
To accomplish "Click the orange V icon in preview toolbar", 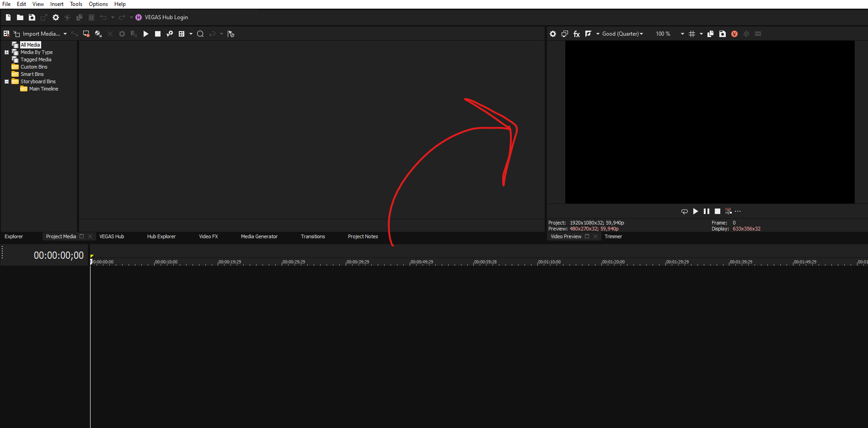I will click(734, 34).
